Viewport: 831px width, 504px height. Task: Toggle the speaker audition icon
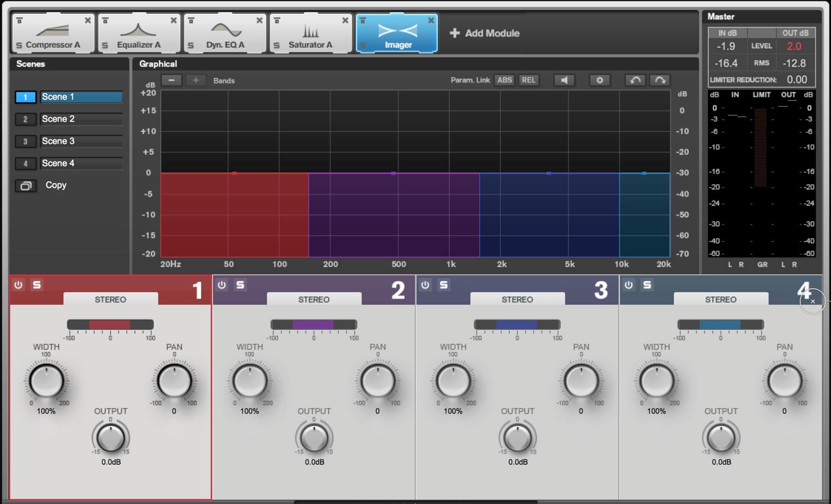pos(564,80)
